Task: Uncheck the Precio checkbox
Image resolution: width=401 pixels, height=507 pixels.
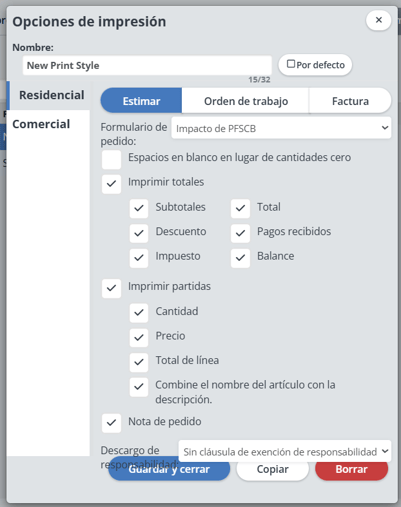Action: (139, 338)
